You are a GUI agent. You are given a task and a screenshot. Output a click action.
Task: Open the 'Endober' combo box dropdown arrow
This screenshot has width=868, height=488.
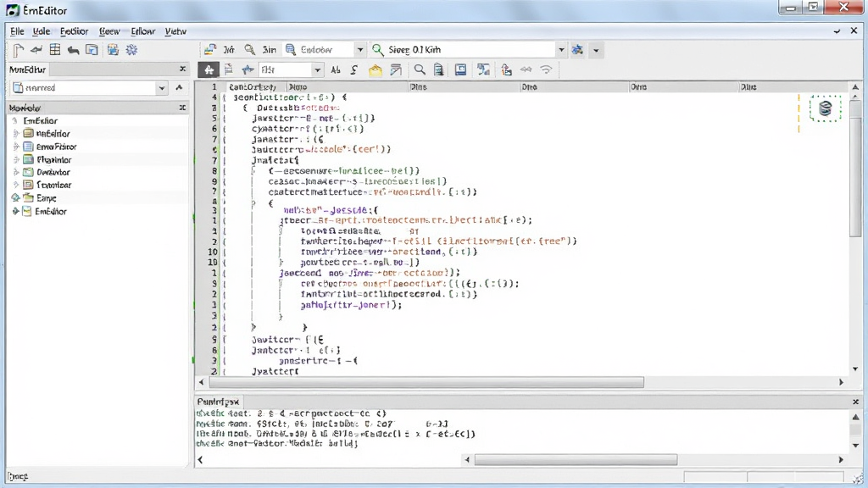click(x=359, y=50)
